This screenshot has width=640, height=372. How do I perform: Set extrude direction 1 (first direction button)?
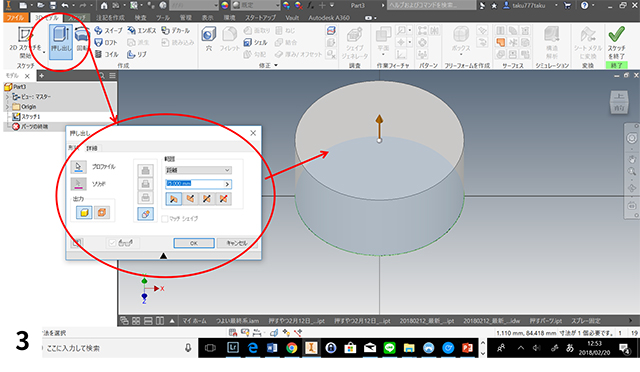173,199
